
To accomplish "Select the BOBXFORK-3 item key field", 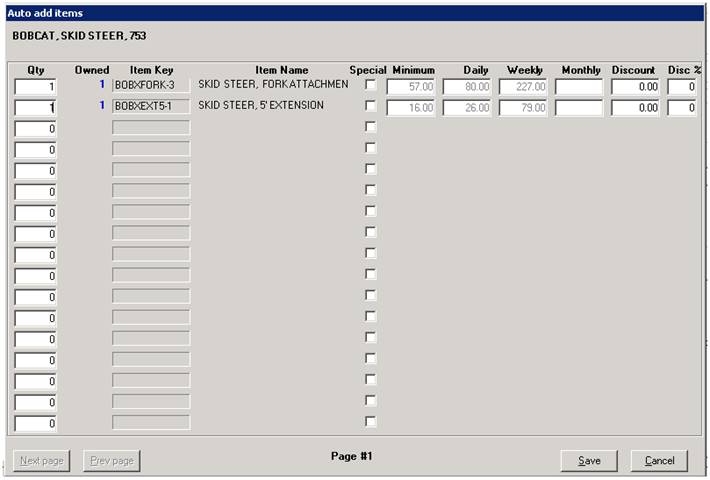I will (151, 85).
